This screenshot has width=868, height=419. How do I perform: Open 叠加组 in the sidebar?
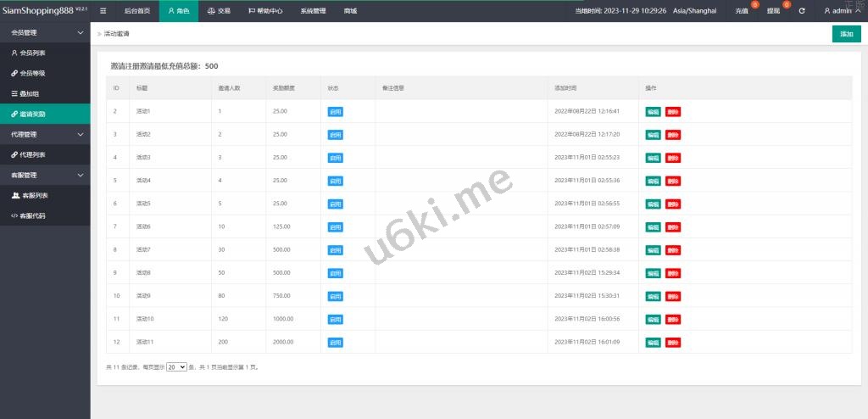click(x=29, y=93)
